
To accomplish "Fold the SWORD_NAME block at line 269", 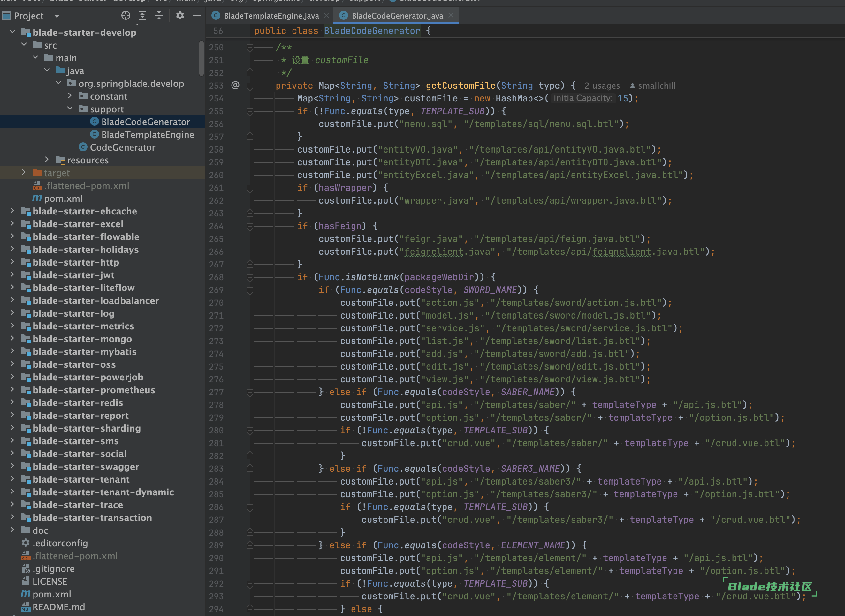I will point(250,290).
